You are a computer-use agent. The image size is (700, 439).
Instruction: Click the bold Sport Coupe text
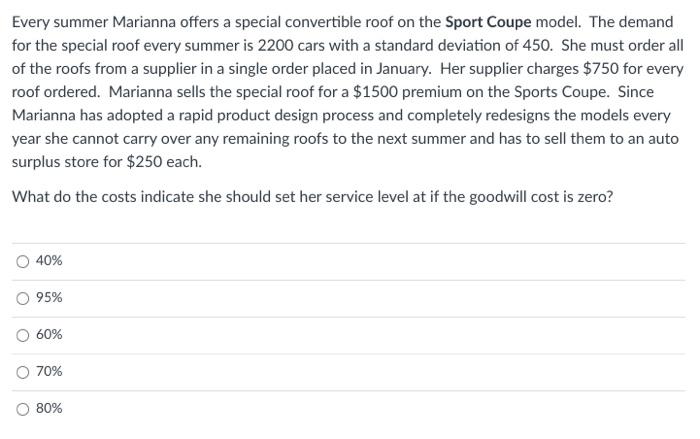coord(488,22)
